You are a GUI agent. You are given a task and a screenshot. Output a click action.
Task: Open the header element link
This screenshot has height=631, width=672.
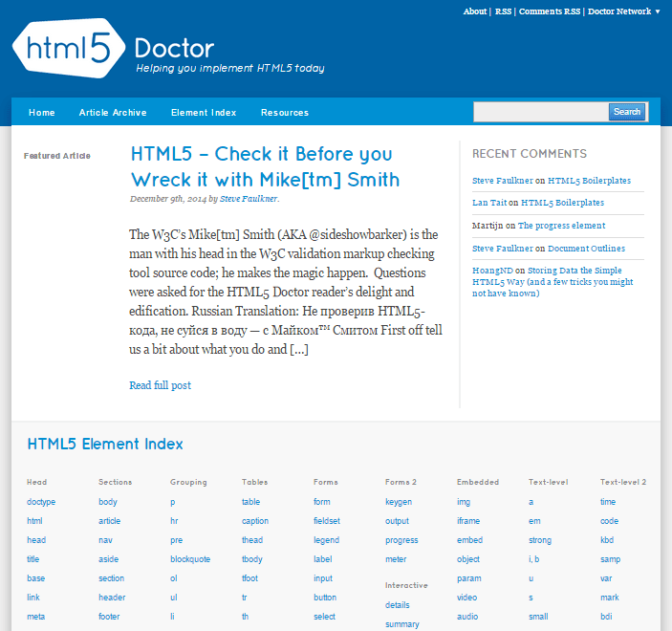[x=112, y=598]
